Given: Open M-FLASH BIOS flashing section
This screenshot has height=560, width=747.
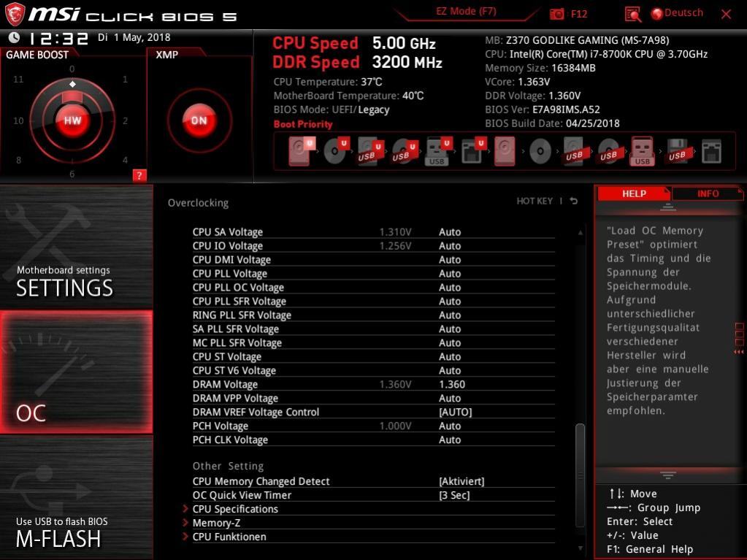Looking at the screenshot, I should [76, 498].
